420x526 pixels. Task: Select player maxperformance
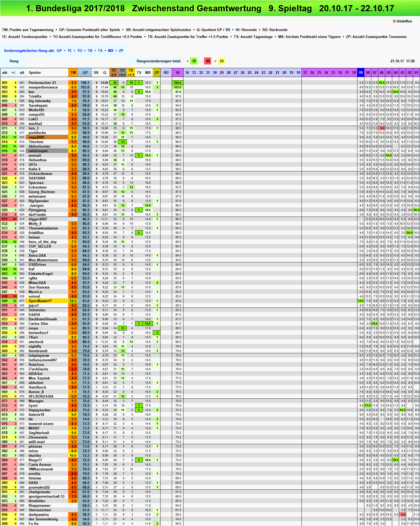coord(43,87)
